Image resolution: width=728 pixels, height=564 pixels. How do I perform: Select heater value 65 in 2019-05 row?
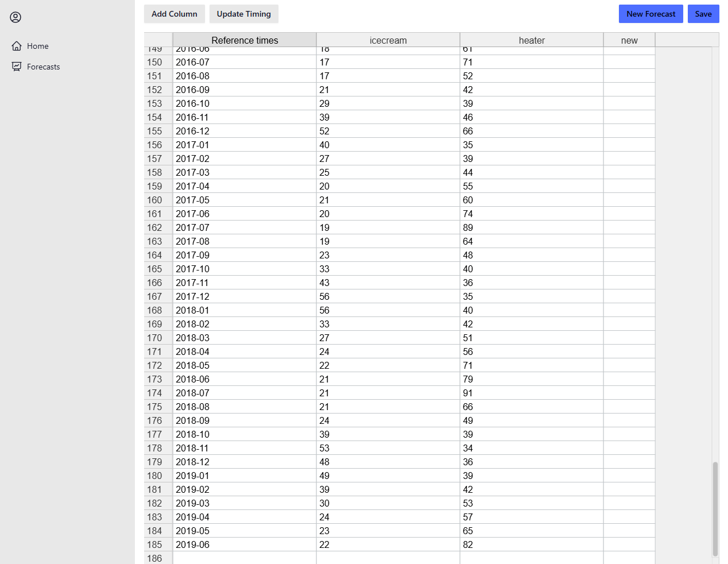tap(532, 531)
